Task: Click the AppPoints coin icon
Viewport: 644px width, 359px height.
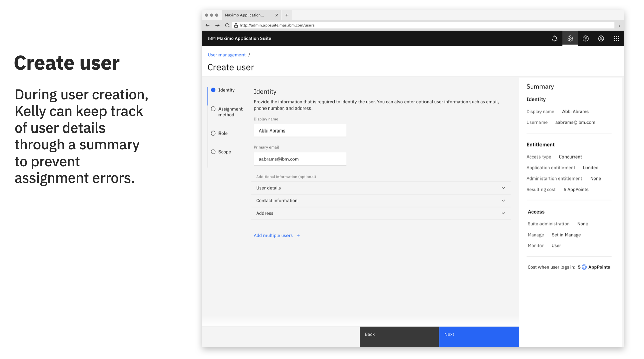Action: click(x=584, y=267)
